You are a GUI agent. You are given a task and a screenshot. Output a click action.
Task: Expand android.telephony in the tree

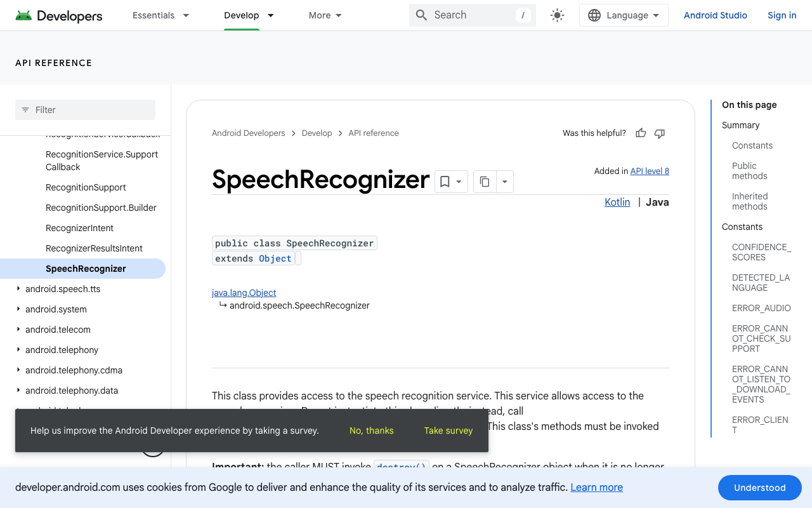point(18,350)
